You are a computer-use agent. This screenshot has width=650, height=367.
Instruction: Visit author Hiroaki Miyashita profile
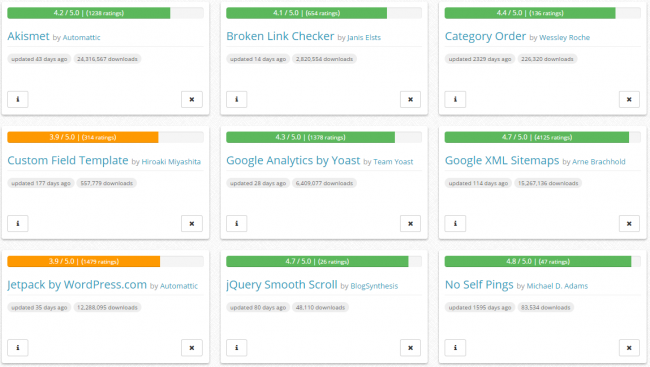pyautogui.click(x=171, y=162)
